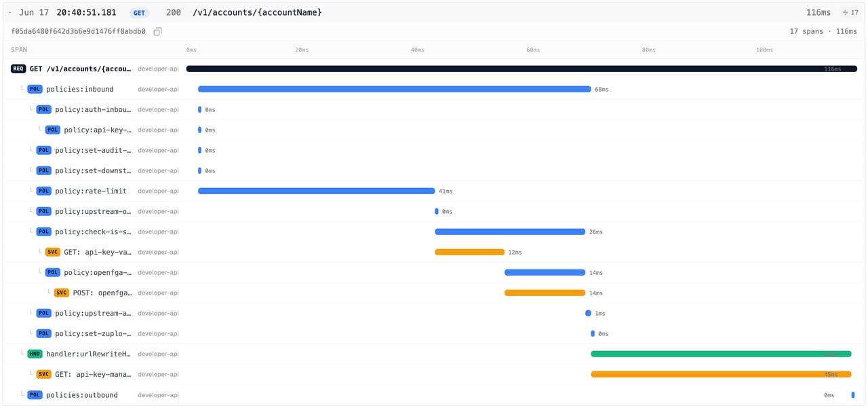Click the SVC badge of POST: openfga span

click(x=62, y=293)
